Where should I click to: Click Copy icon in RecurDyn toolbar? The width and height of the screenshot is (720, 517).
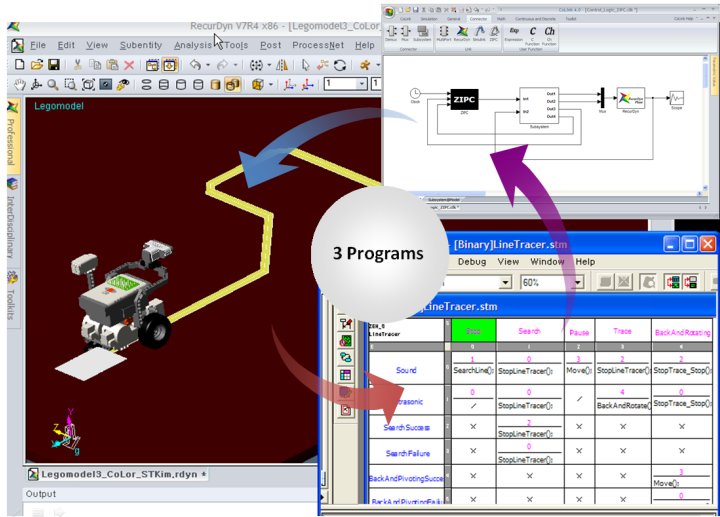[x=95, y=65]
